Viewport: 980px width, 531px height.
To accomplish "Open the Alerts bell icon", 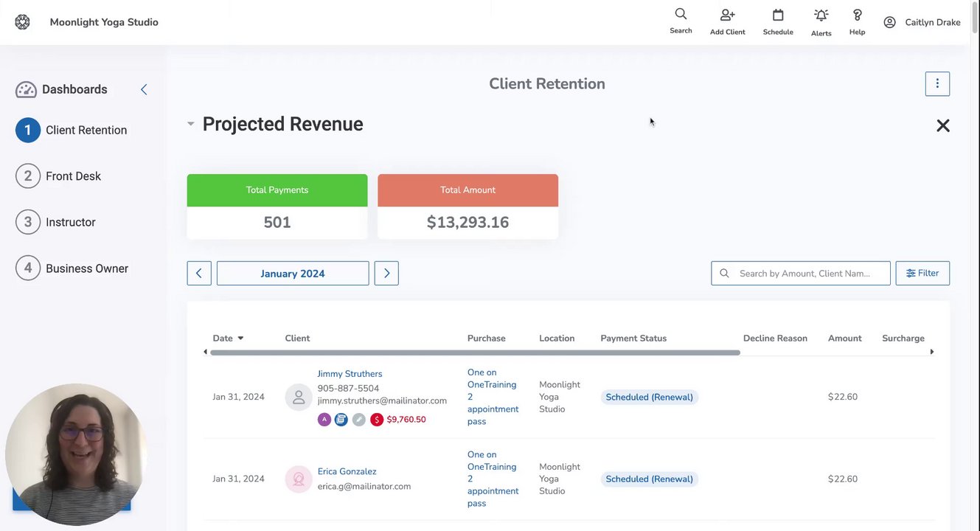I will tap(821, 15).
